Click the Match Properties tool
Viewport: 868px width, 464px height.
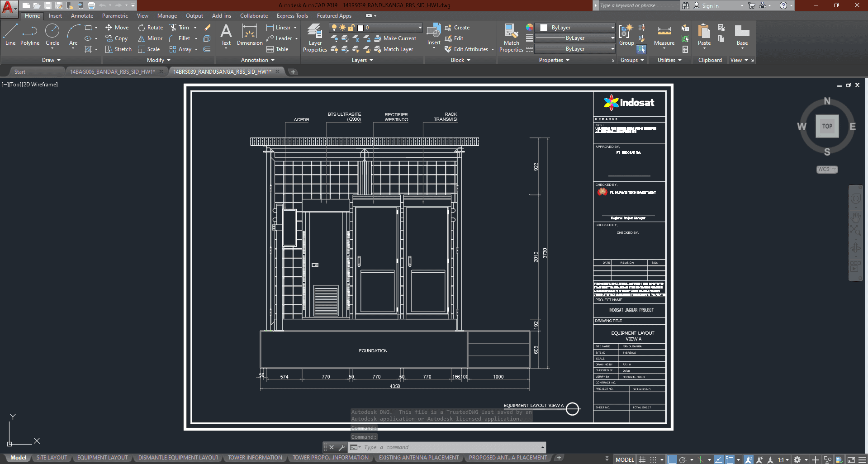[511, 38]
